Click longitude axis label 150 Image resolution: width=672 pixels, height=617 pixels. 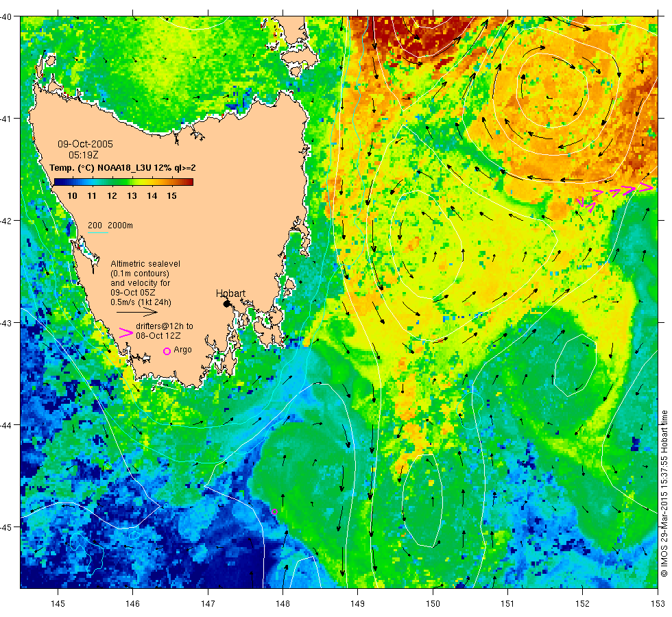433,604
